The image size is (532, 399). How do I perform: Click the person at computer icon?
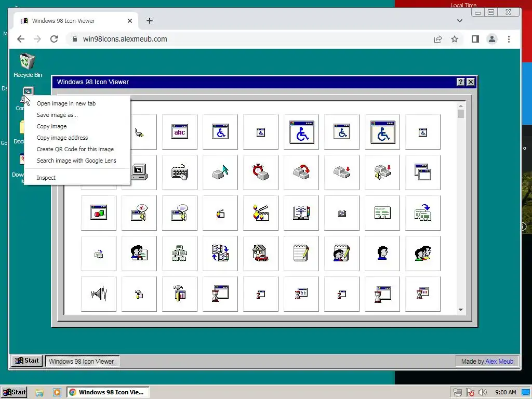coord(139,253)
